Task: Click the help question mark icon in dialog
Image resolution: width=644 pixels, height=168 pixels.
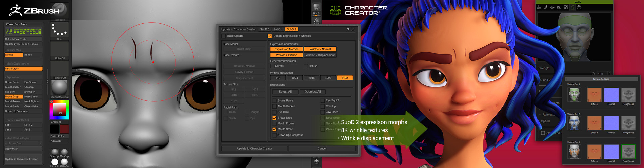Action: (x=348, y=30)
